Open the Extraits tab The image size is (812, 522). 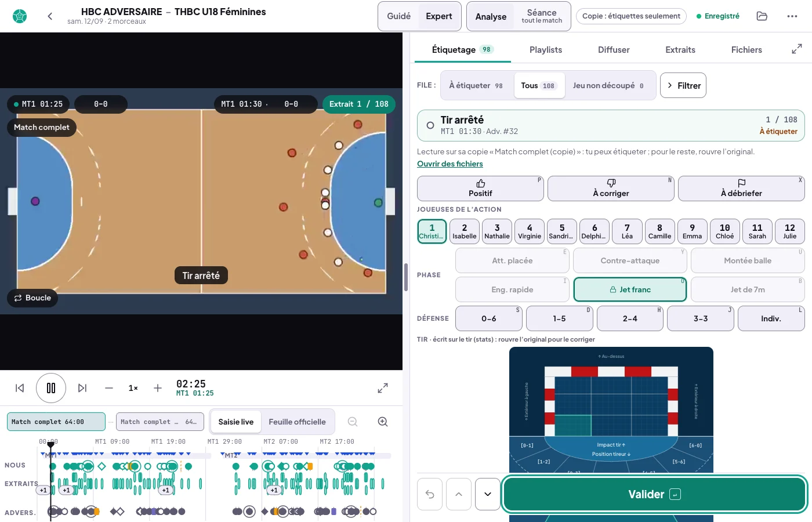tap(680, 50)
